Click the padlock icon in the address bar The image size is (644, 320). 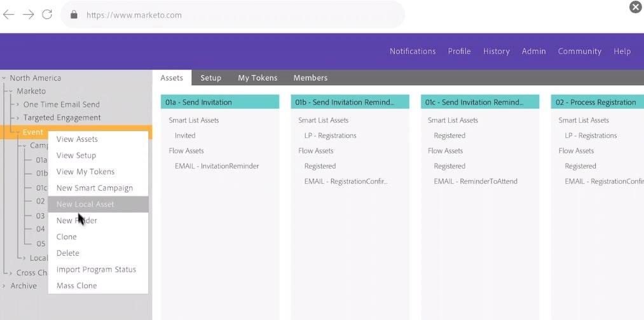74,15
